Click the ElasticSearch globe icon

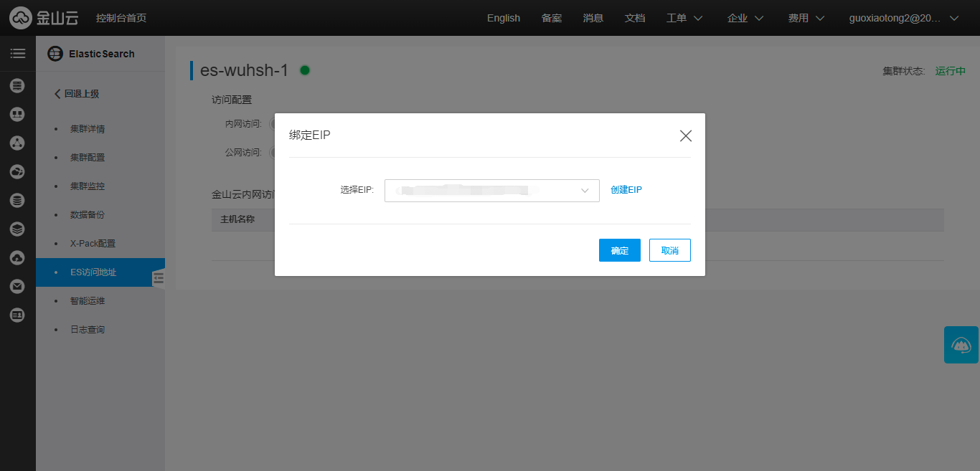point(55,54)
